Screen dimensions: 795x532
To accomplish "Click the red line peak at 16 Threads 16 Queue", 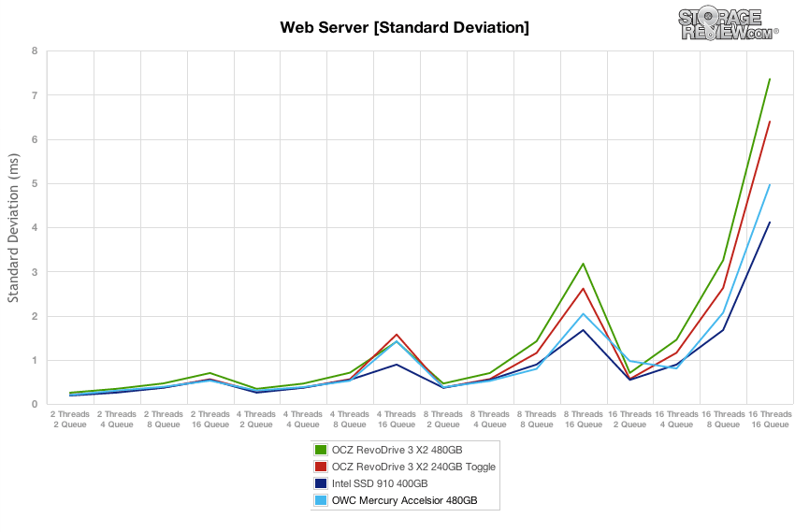I will tap(770, 122).
